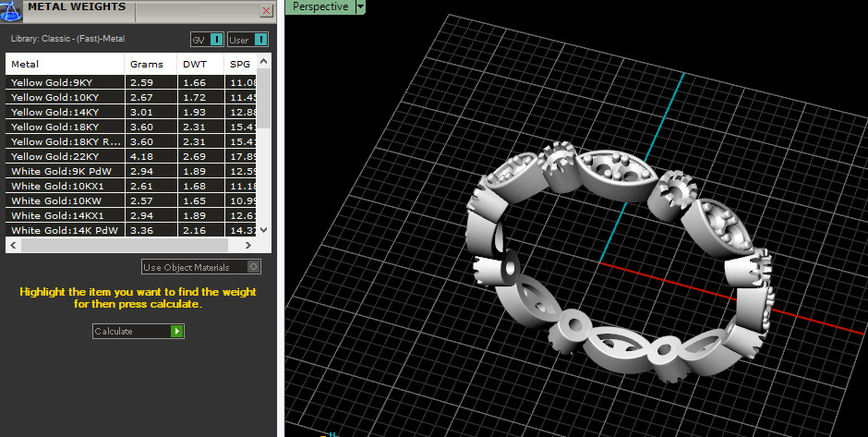
Task: Click the 2.69 DWT value
Action: click(194, 157)
